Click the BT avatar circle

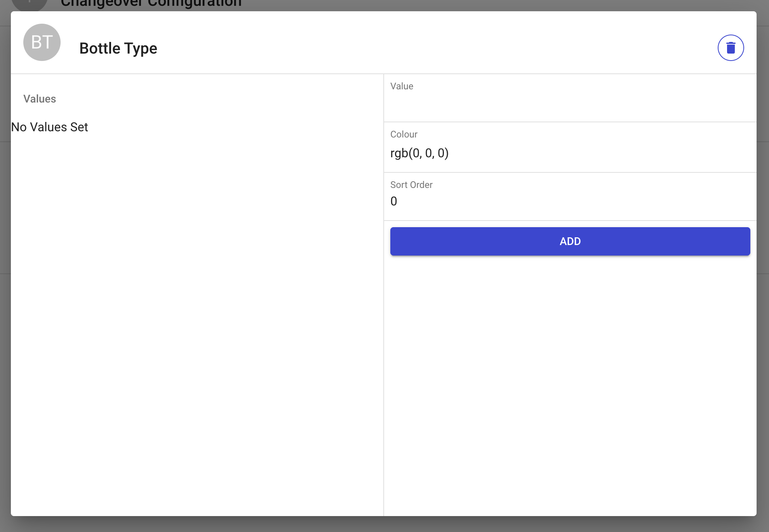coord(42,42)
